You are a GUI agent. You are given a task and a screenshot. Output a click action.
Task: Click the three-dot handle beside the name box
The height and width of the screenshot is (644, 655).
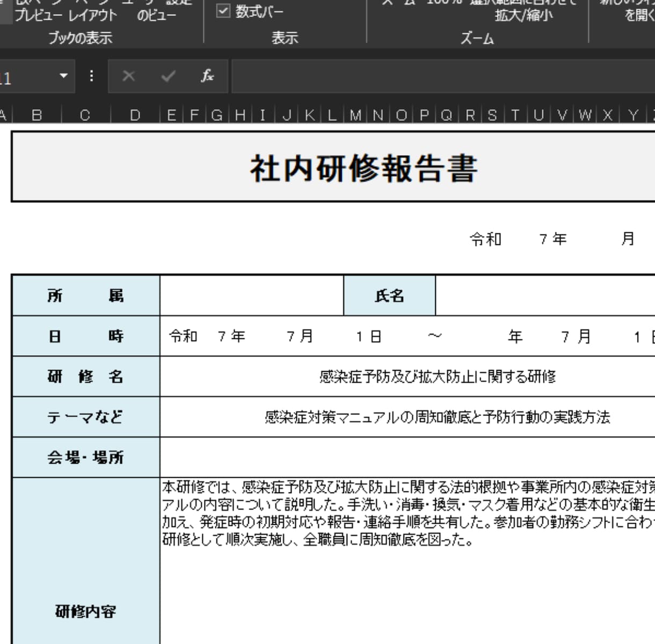(x=92, y=76)
